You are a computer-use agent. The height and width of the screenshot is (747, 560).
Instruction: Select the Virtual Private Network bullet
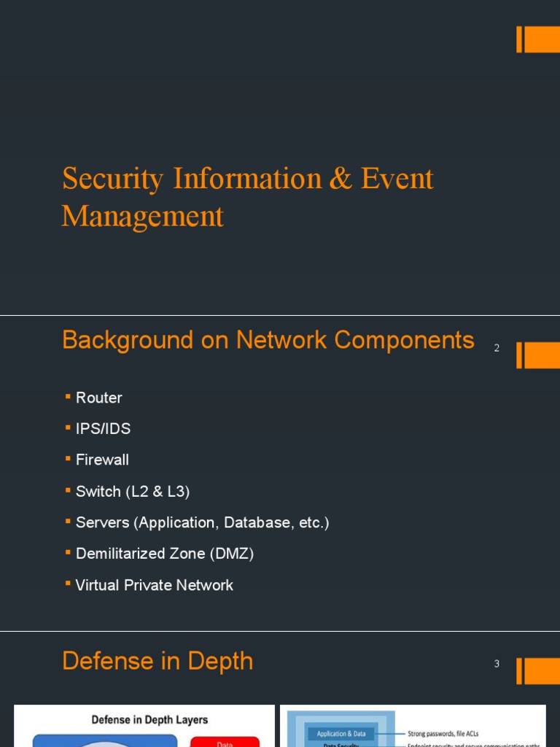point(155,585)
